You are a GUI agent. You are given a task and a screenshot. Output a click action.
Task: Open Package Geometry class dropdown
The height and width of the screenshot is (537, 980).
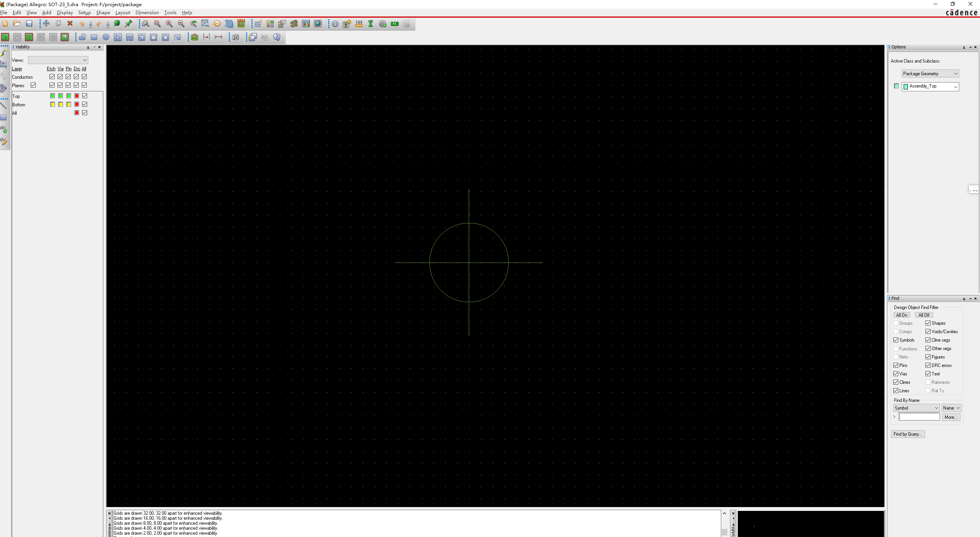click(x=930, y=74)
